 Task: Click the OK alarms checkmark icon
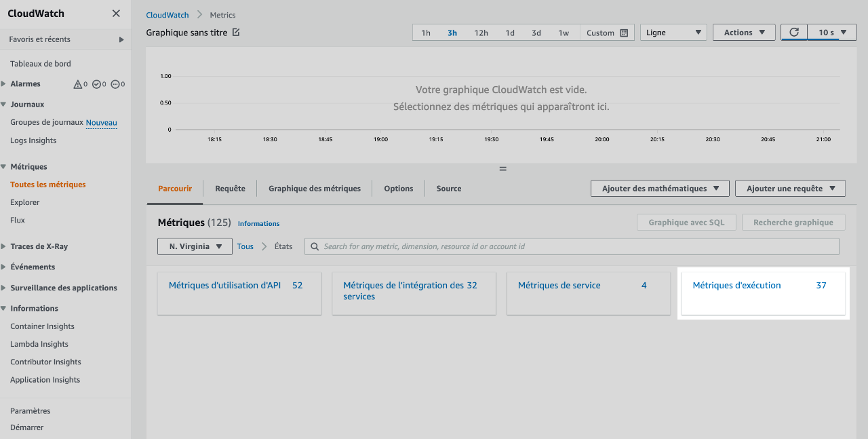[96, 84]
